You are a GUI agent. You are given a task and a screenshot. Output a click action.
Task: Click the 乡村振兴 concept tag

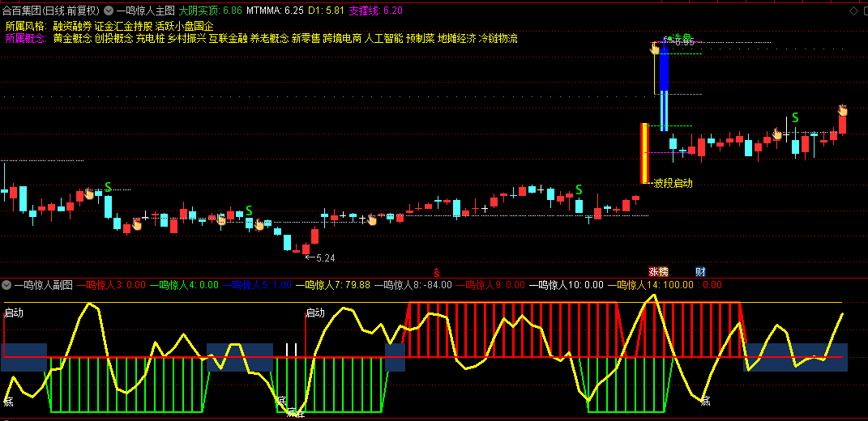[x=187, y=39]
